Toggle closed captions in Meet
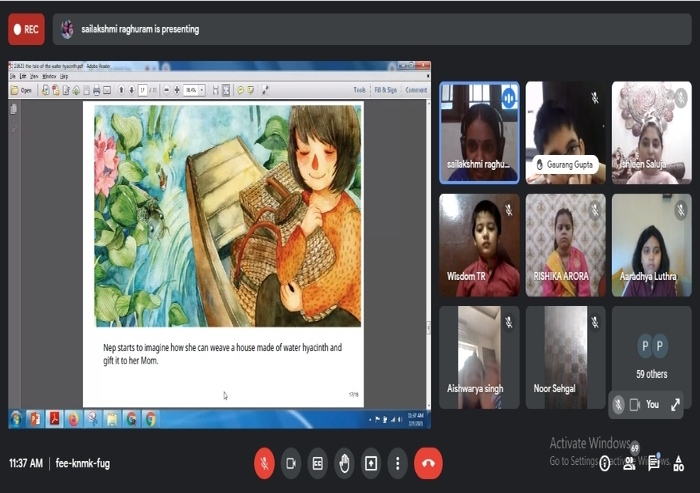Screen dimensions: 700x493 click(317, 464)
